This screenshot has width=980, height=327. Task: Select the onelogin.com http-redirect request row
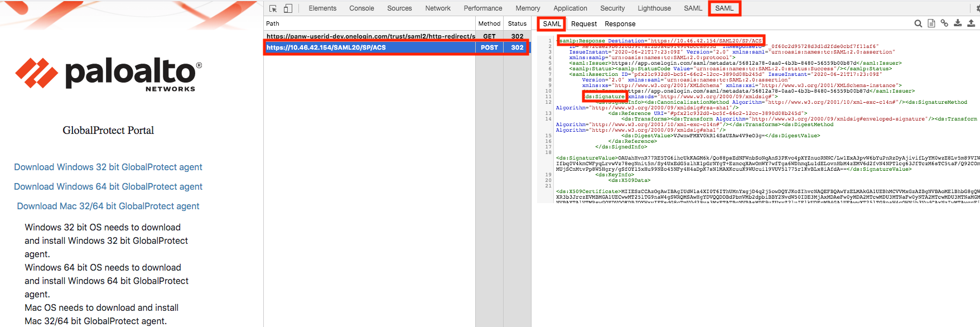click(397, 36)
